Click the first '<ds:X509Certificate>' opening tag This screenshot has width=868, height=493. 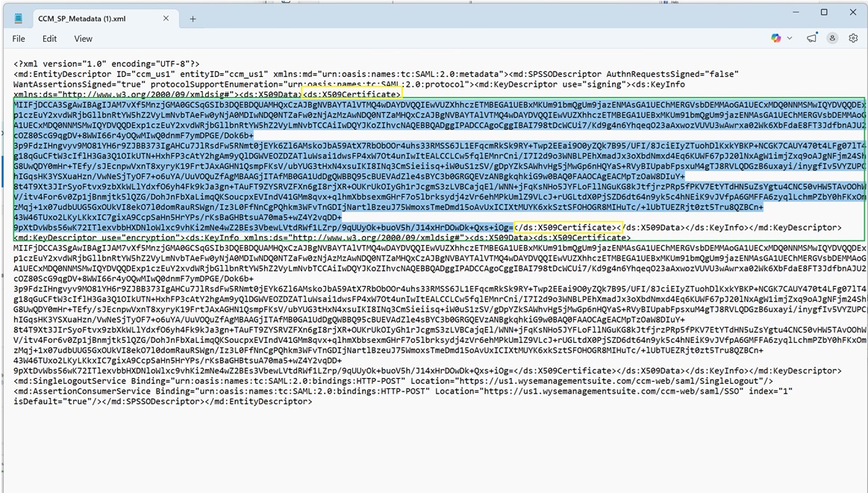351,94
